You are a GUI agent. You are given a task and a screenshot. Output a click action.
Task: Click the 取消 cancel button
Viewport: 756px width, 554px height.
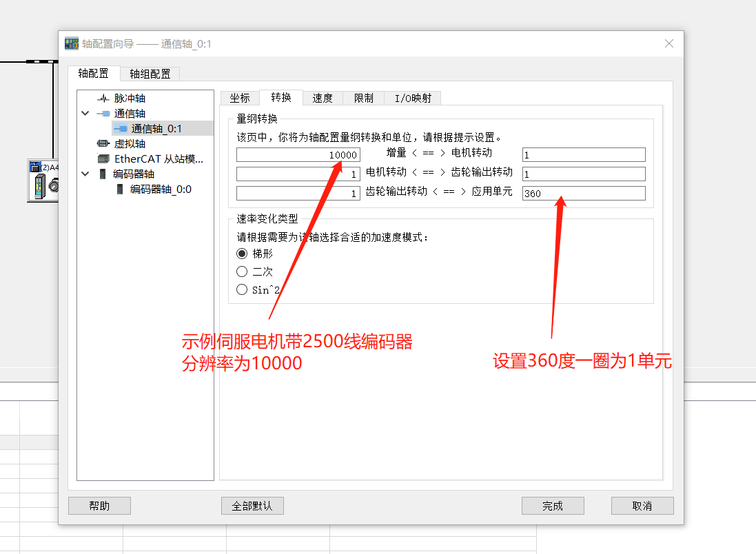(x=642, y=506)
